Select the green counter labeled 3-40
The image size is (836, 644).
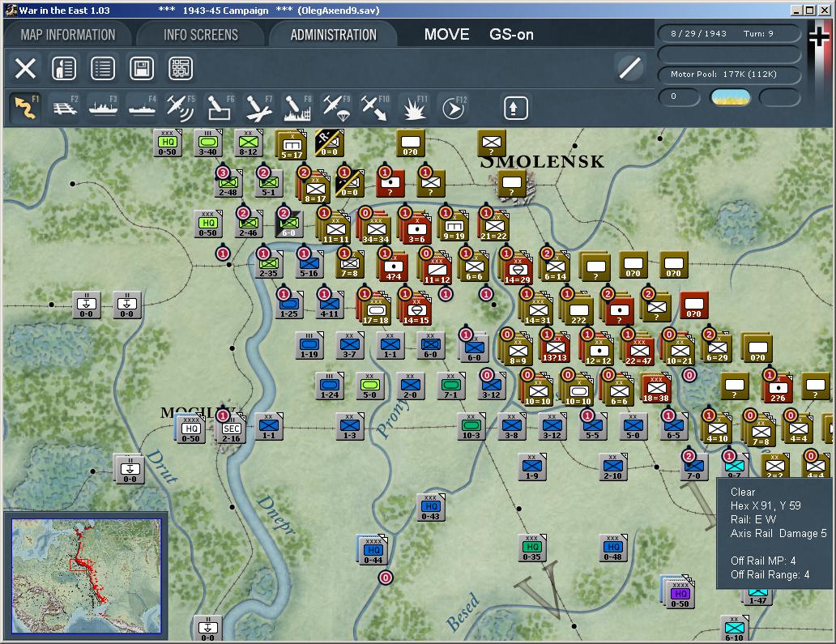[208, 143]
